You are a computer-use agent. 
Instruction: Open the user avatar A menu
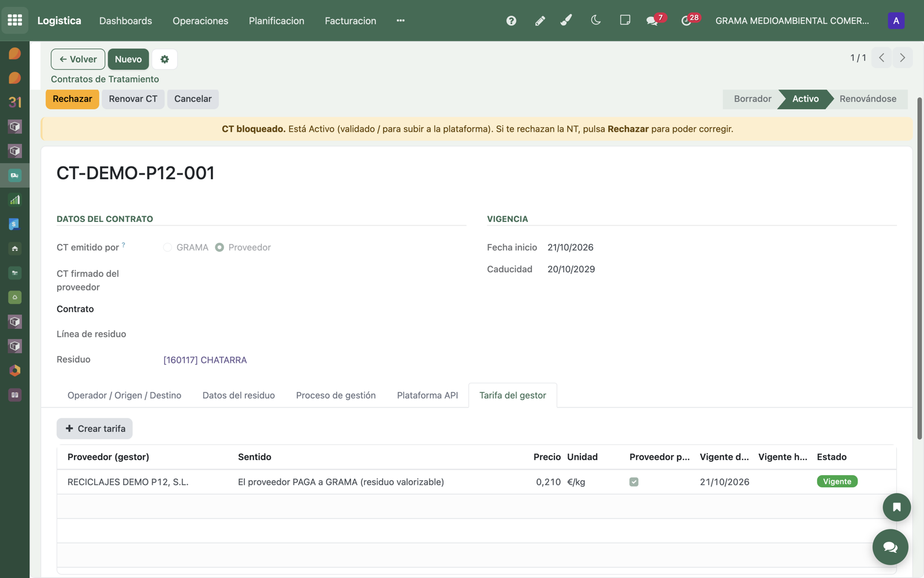pos(896,21)
